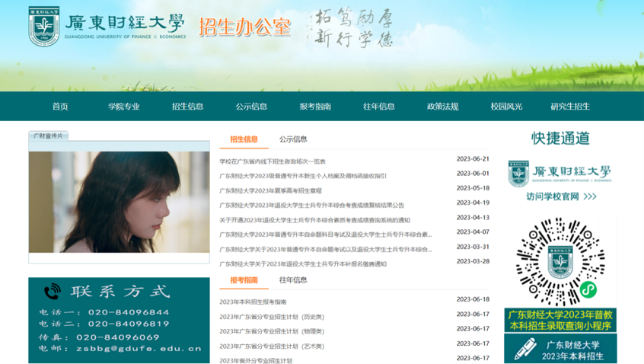Screen dimensions: 644x364
Task: Open 学校在广东省内线下招生咨询场次一览表
Action: click(273, 161)
